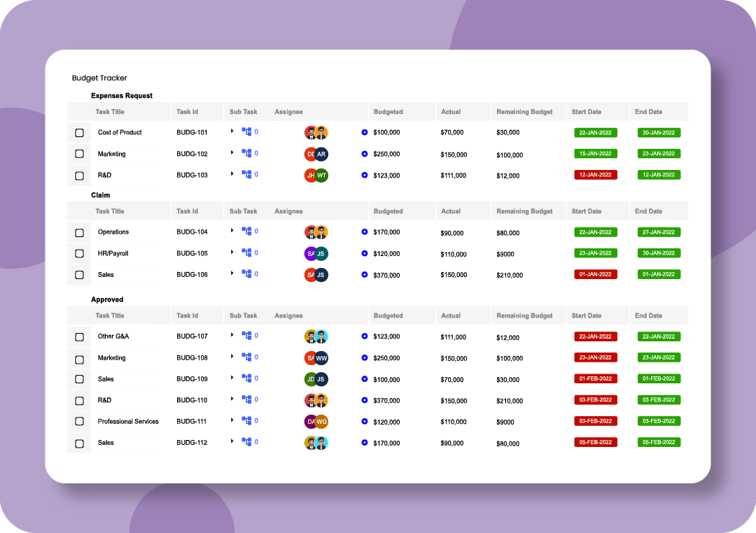
Task: Open the BUDG-108 task id link
Action: click(x=192, y=357)
